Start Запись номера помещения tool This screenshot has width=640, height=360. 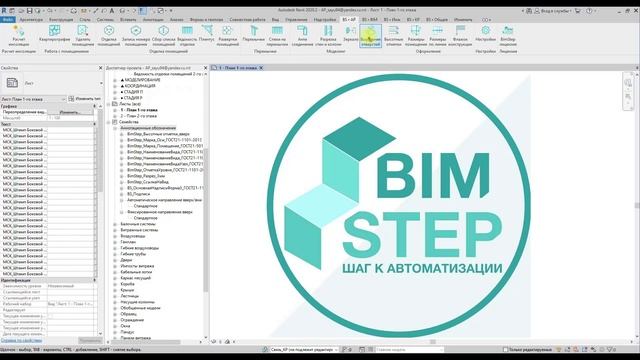(136, 36)
